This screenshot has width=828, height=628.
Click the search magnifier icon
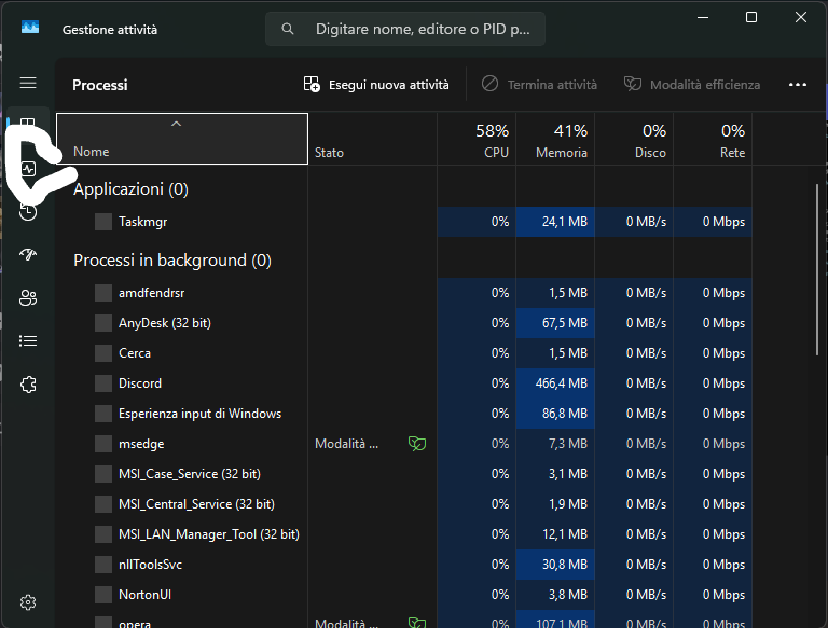pyautogui.click(x=287, y=29)
